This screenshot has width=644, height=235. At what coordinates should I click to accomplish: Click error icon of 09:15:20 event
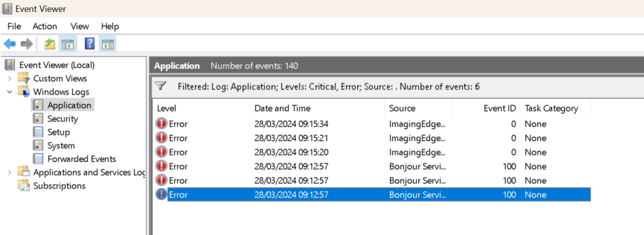(162, 152)
